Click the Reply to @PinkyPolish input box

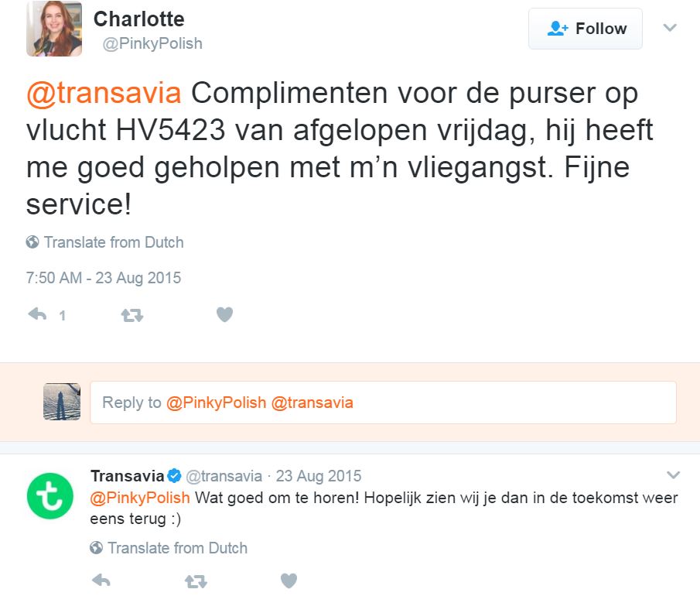(x=383, y=402)
